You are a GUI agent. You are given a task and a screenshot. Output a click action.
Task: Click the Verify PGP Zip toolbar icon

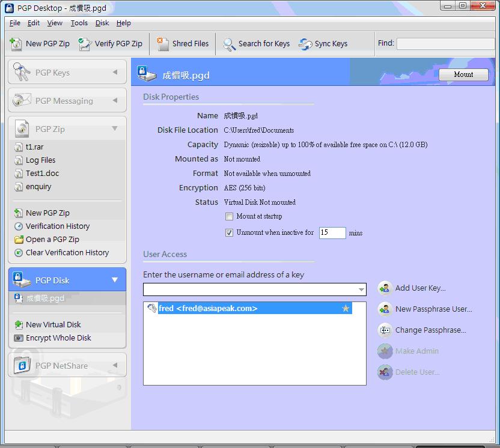(x=85, y=43)
